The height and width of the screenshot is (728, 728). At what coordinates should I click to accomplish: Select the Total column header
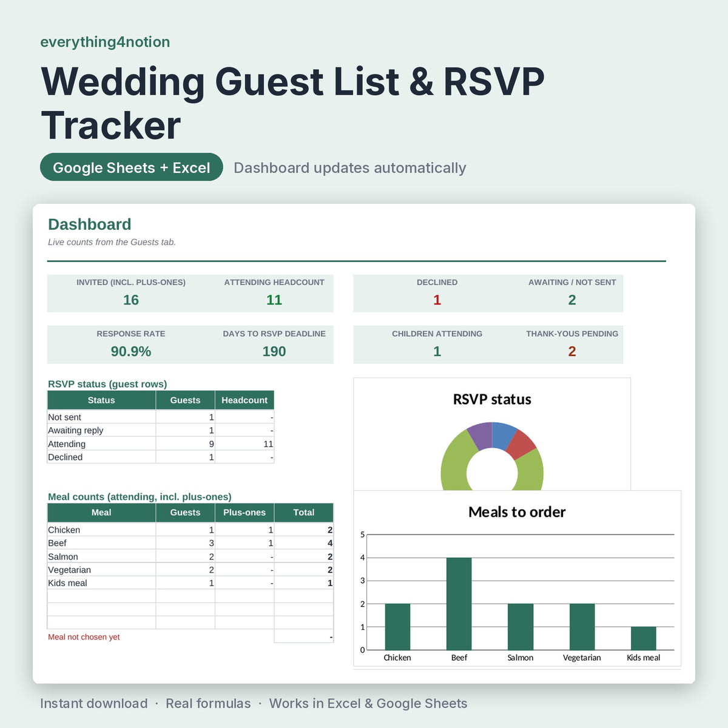[x=304, y=513]
